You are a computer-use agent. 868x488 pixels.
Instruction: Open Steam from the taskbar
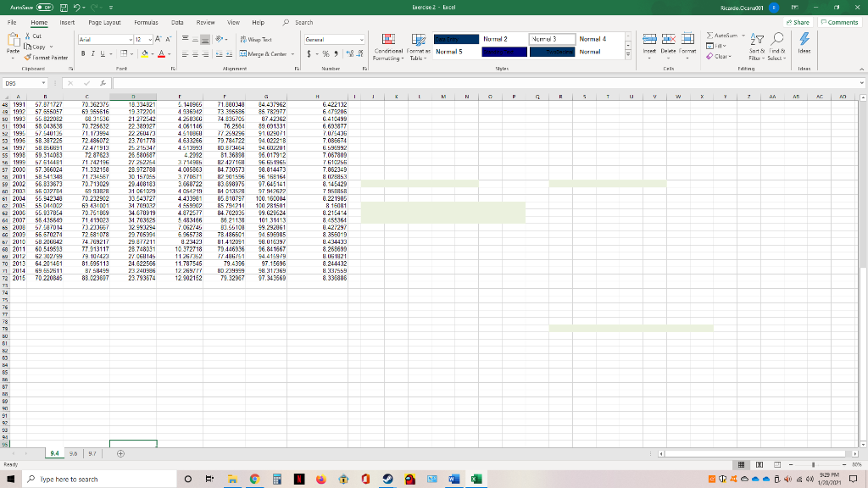point(387,477)
